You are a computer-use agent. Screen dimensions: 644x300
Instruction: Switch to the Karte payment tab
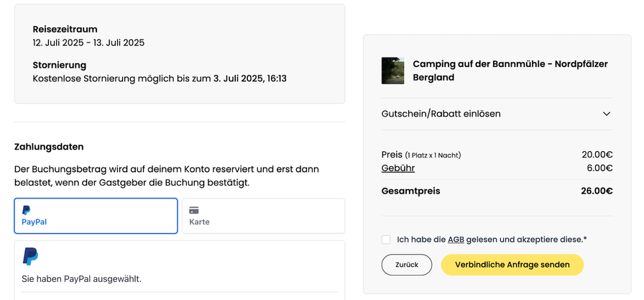(x=263, y=216)
